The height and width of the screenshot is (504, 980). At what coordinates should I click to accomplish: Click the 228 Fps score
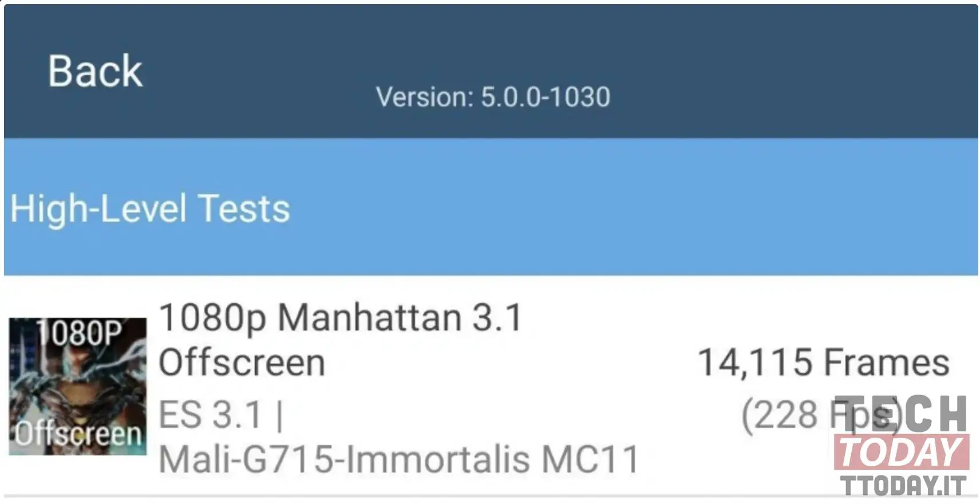[x=821, y=415]
